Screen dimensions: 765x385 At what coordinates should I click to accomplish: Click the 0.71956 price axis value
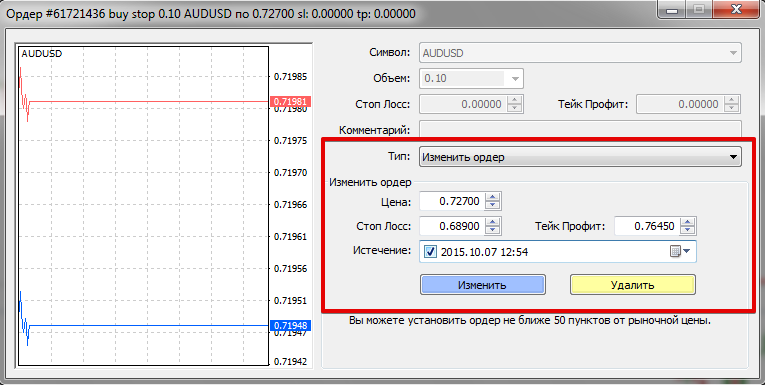tap(290, 268)
